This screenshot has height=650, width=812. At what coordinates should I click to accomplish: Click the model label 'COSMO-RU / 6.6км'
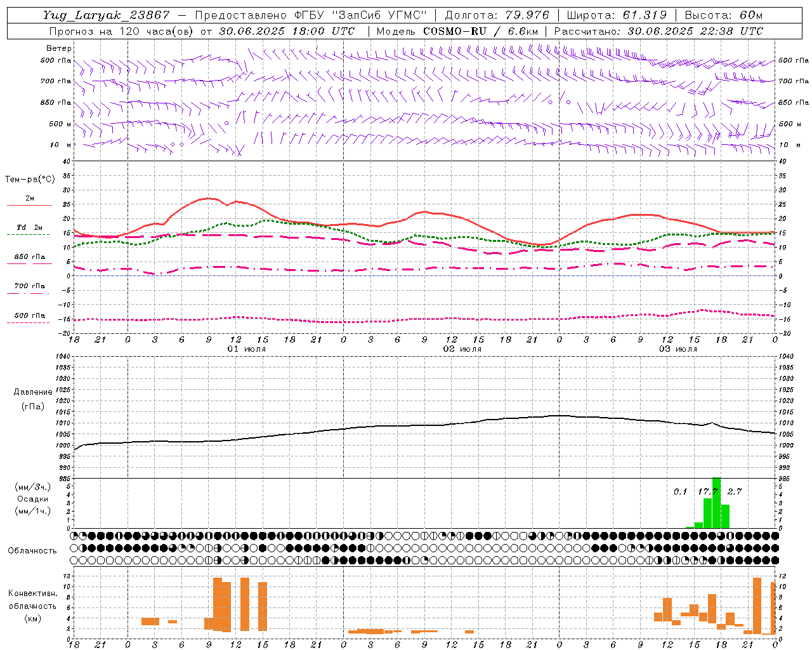tap(481, 31)
